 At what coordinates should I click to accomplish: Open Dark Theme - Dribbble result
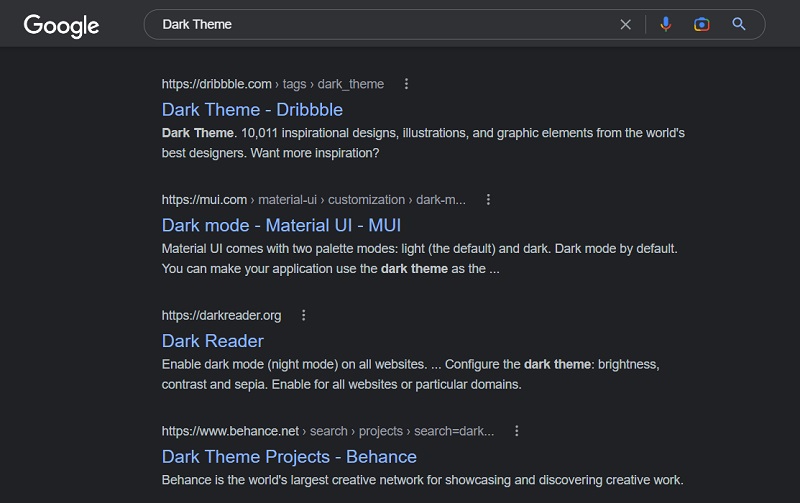pyautogui.click(x=252, y=110)
